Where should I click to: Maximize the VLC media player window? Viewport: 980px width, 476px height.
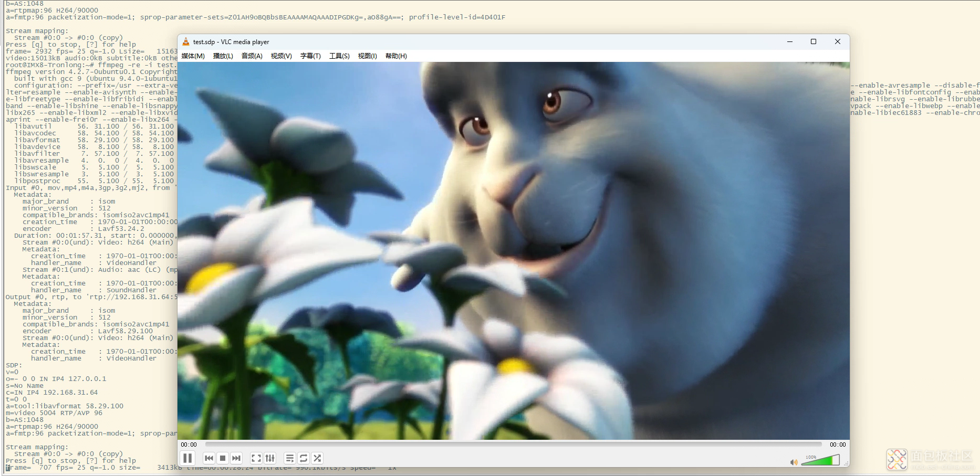[814, 41]
